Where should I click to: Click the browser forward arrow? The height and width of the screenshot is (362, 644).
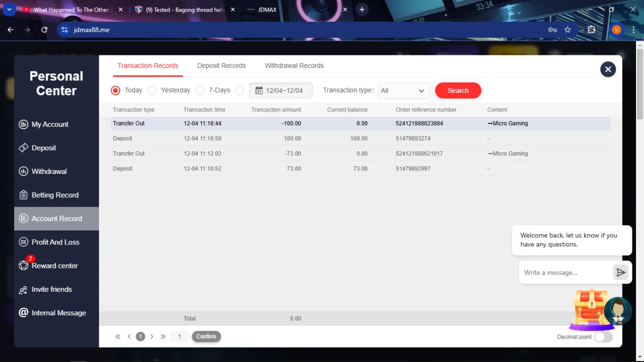point(27,30)
